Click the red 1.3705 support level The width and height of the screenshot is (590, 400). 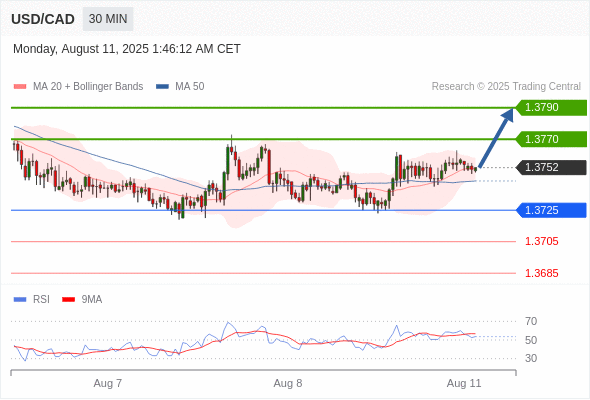(x=541, y=241)
